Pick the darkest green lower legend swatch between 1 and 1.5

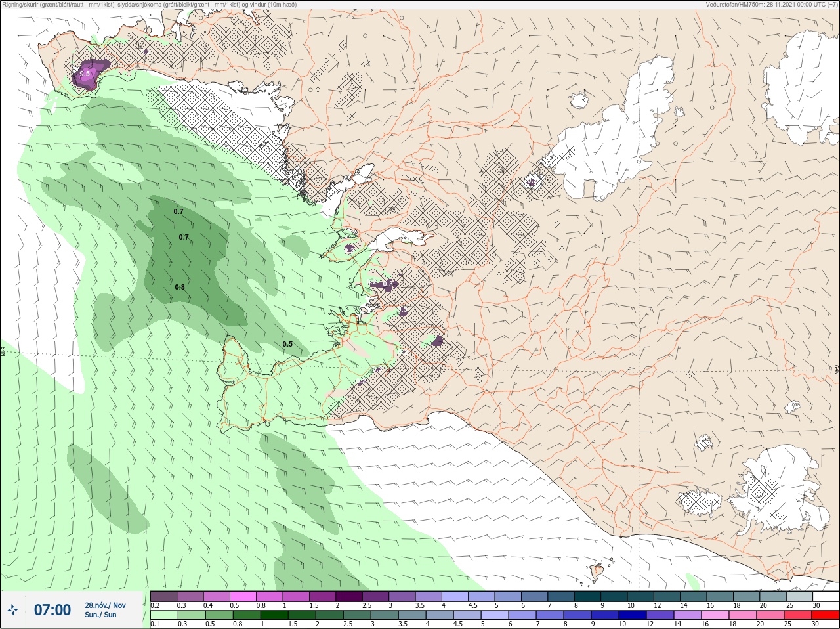[x=274, y=615]
